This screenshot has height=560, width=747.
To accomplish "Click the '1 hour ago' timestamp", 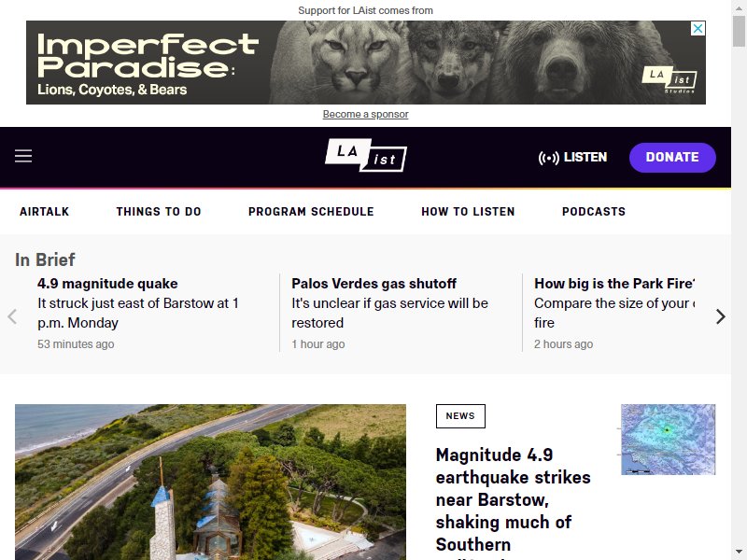I will [318, 344].
